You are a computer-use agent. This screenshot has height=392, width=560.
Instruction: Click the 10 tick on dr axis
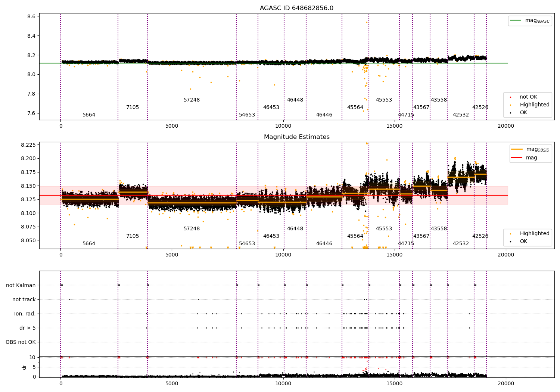(x=32, y=358)
